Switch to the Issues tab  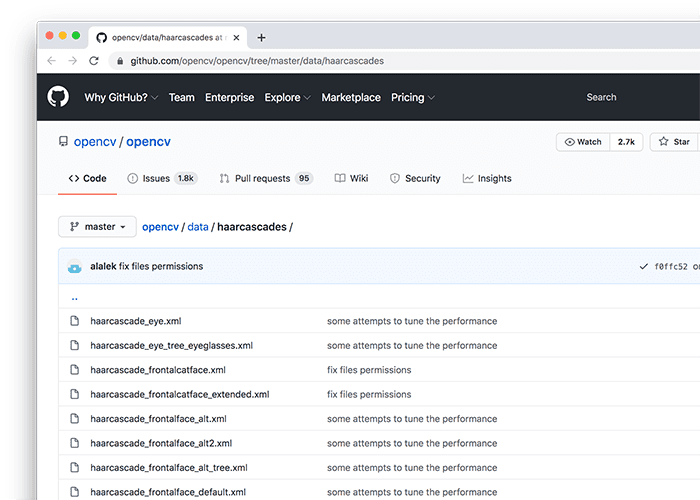point(162,178)
